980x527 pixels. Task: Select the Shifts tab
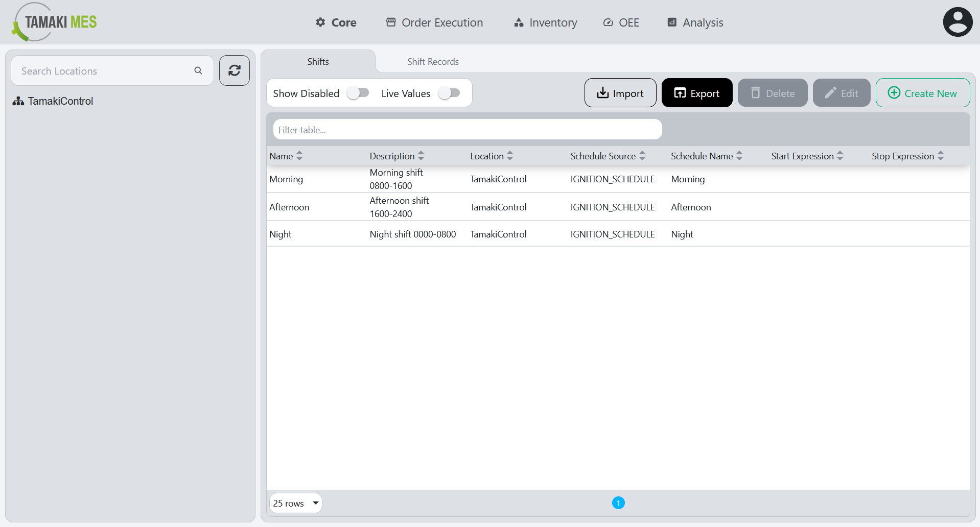coord(318,61)
